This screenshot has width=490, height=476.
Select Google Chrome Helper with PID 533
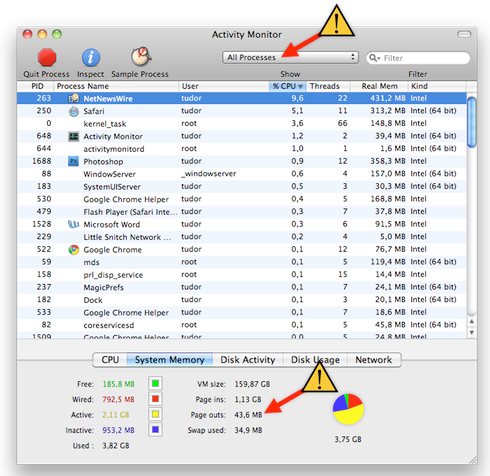point(242,313)
